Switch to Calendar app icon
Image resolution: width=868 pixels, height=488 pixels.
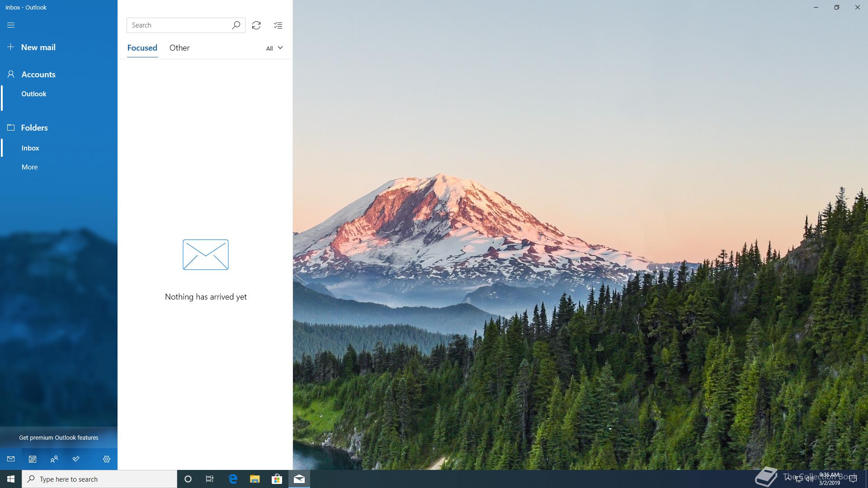(x=33, y=459)
